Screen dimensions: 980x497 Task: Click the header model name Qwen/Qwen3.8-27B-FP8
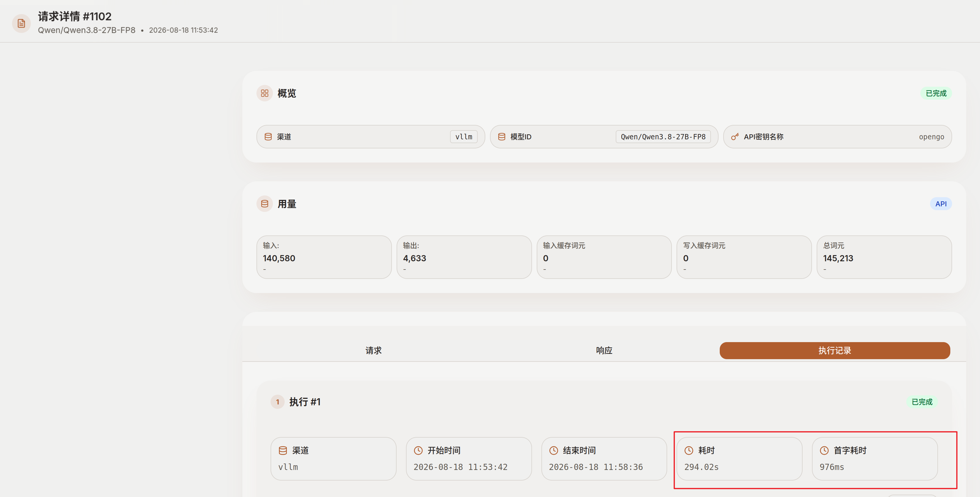(86, 30)
